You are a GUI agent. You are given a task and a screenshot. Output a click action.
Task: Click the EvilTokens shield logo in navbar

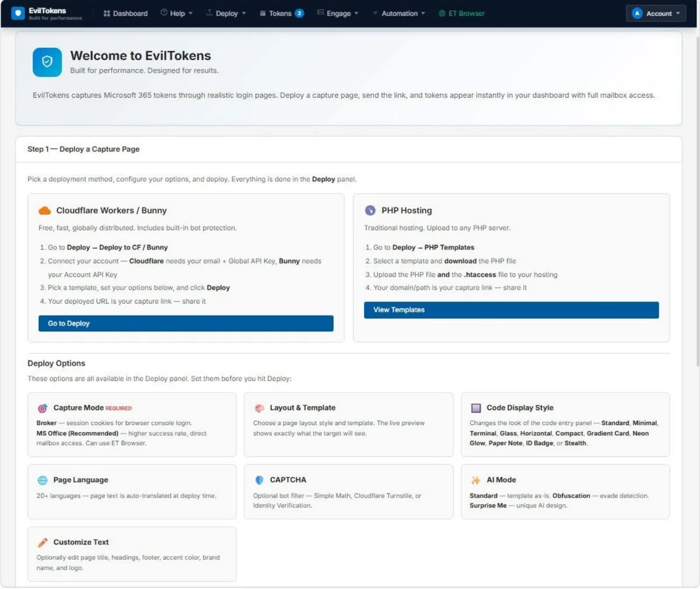tap(18, 13)
